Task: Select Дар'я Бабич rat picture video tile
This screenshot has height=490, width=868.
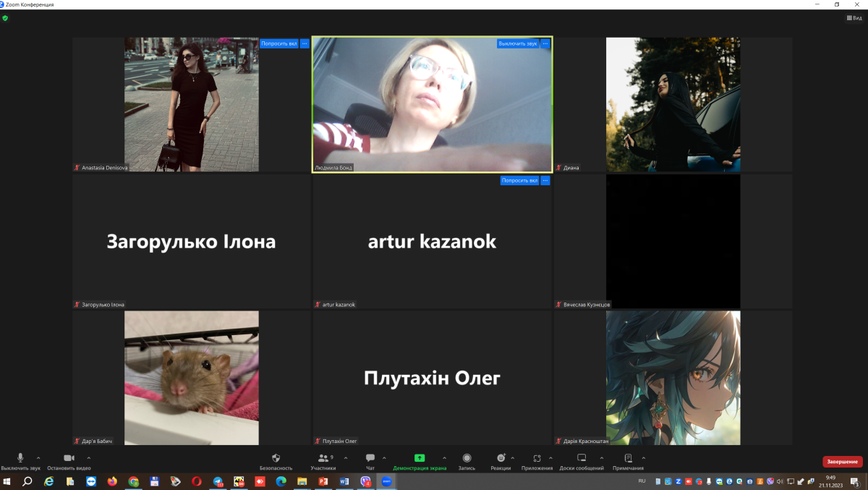Action: click(191, 378)
